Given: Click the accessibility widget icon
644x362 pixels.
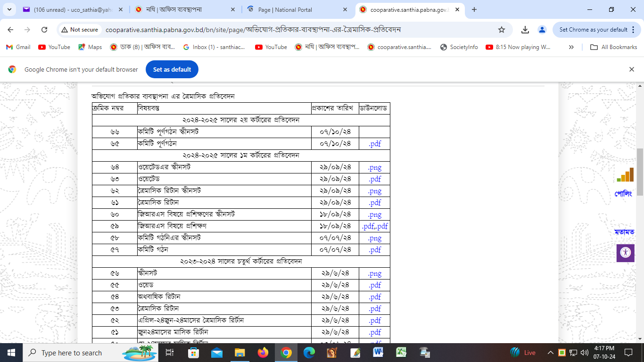Looking at the screenshot, I should (x=625, y=253).
